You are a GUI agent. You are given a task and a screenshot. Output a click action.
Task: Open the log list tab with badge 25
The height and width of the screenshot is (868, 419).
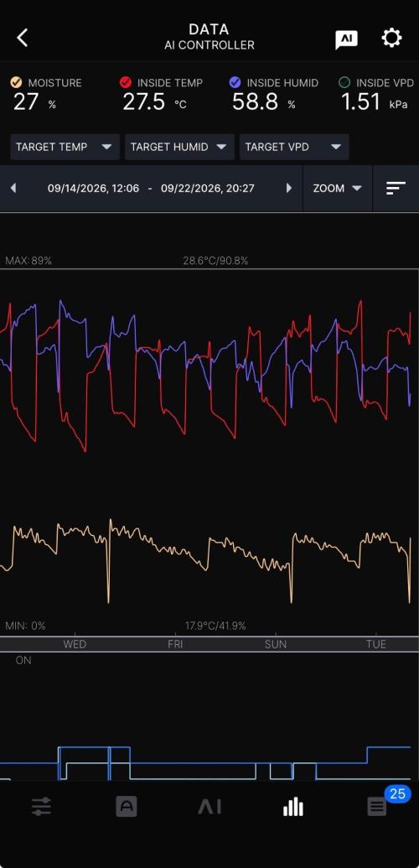pos(377,807)
